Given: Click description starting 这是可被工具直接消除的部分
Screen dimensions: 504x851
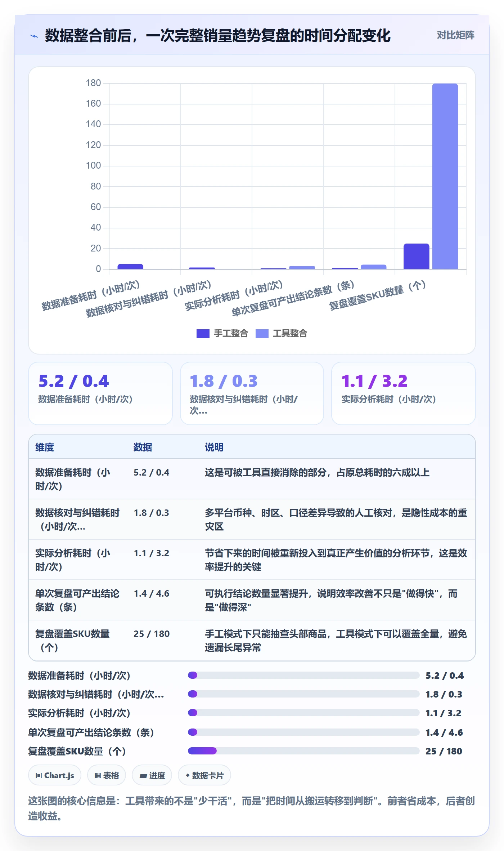Looking at the screenshot, I should (317, 472).
